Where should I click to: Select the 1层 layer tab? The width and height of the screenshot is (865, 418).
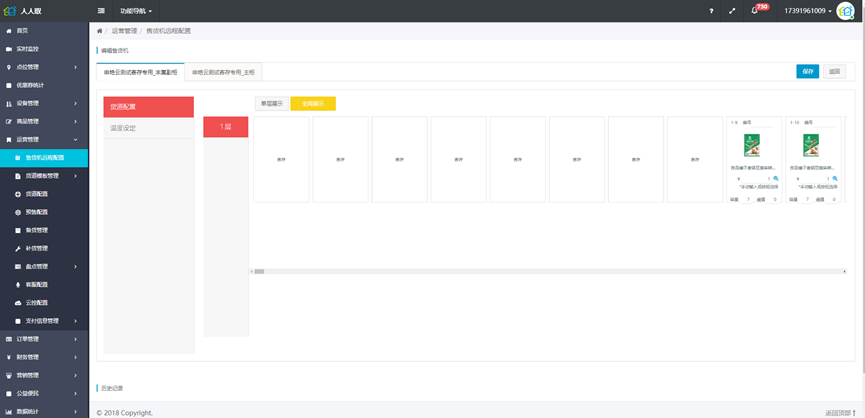point(226,127)
